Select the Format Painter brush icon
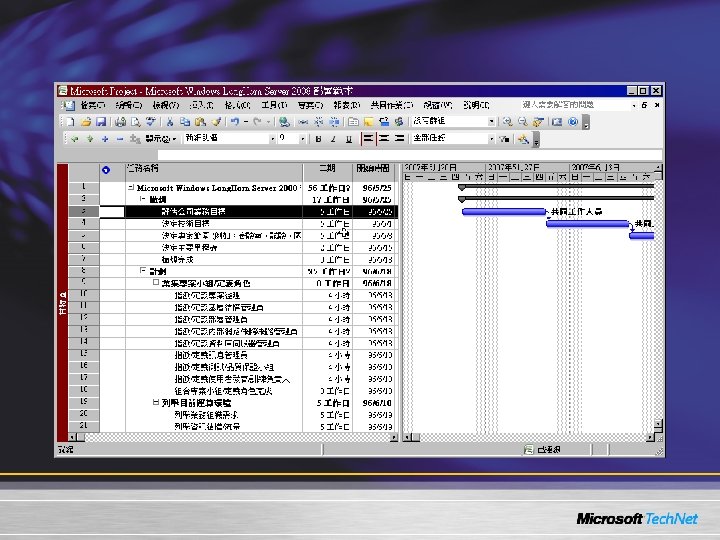720x540 pixels. pyautogui.click(x=216, y=122)
